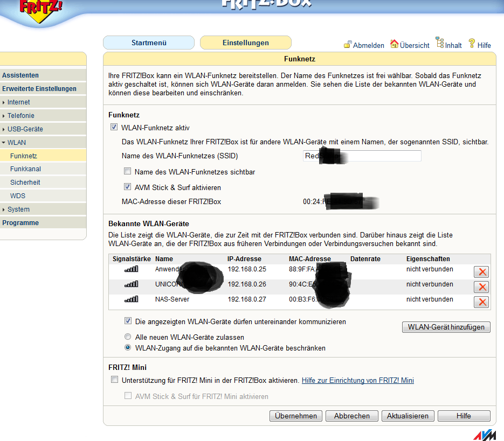Click the Hilfe question mark icon
Screen dimensions: 504x441
472,44
